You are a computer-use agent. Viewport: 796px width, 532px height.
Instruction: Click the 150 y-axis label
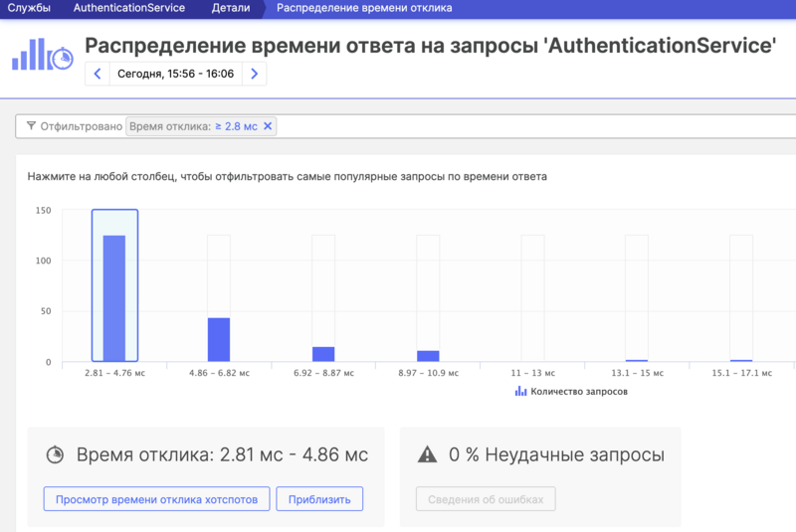click(43, 210)
